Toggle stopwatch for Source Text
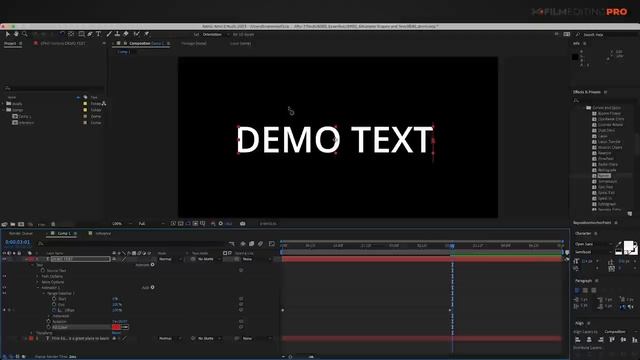This screenshot has height=360, width=640. point(43,271)
